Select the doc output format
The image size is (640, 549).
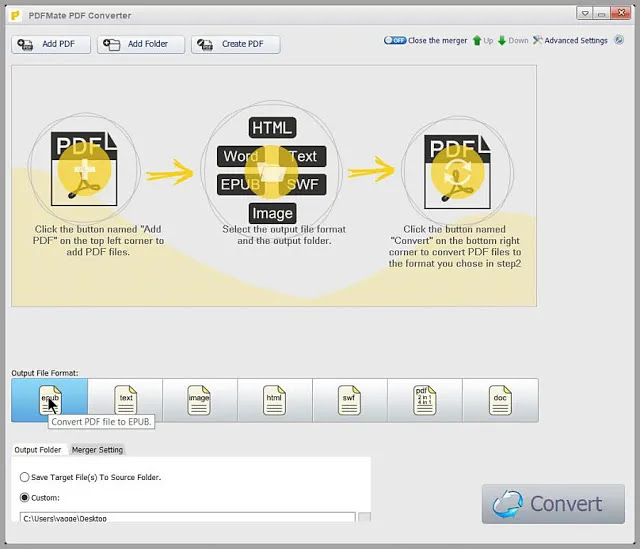[x=500, y=400]
